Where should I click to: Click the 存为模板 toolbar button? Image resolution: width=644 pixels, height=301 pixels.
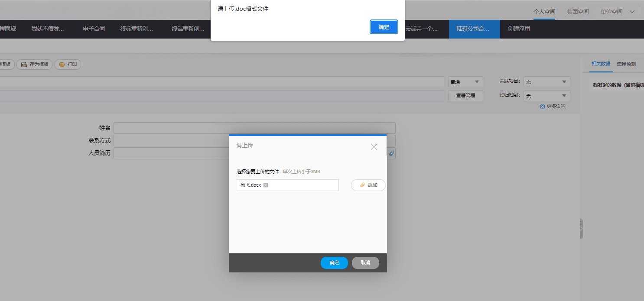click(35, 65)
